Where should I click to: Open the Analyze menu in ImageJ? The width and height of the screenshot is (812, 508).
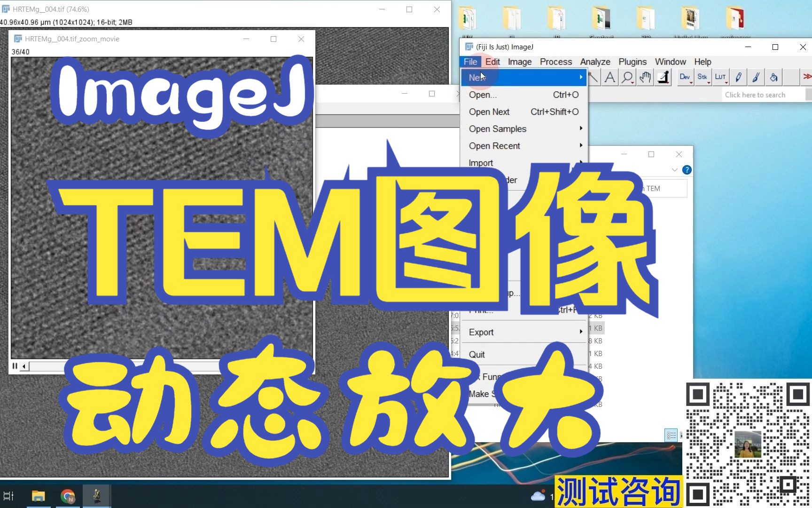[x=595, y=62]
